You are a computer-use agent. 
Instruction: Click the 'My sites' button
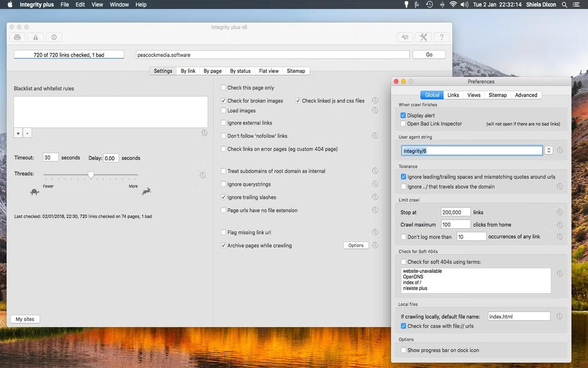pyautogui.click(x=25, y=319)
